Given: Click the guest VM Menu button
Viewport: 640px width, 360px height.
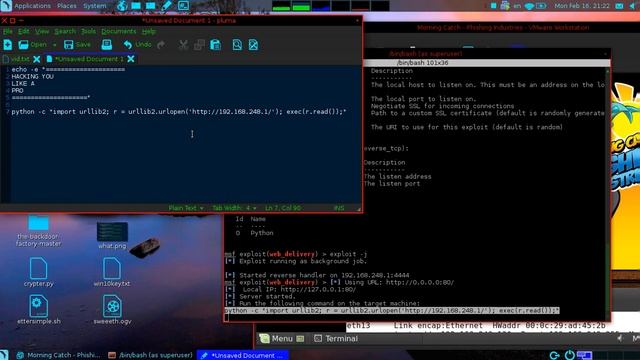Looking at the screenshot, I should 282,338.
